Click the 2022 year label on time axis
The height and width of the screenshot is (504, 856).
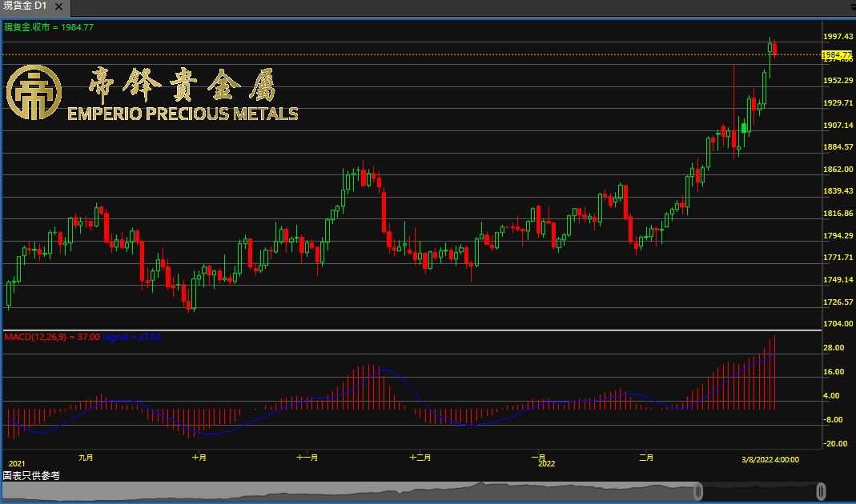click(x=546, y=464)
